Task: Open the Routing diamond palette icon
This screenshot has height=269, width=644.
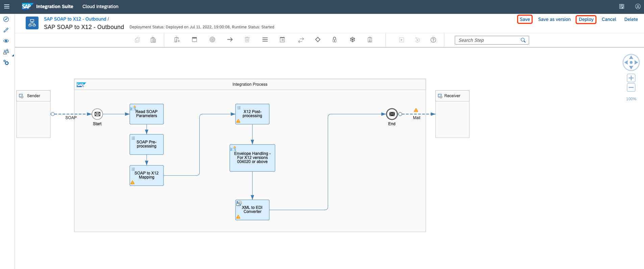Action: pos(318,39)
